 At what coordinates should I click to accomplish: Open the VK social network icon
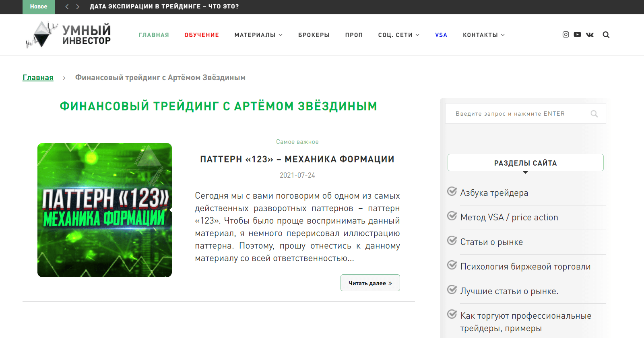point(590,35)
